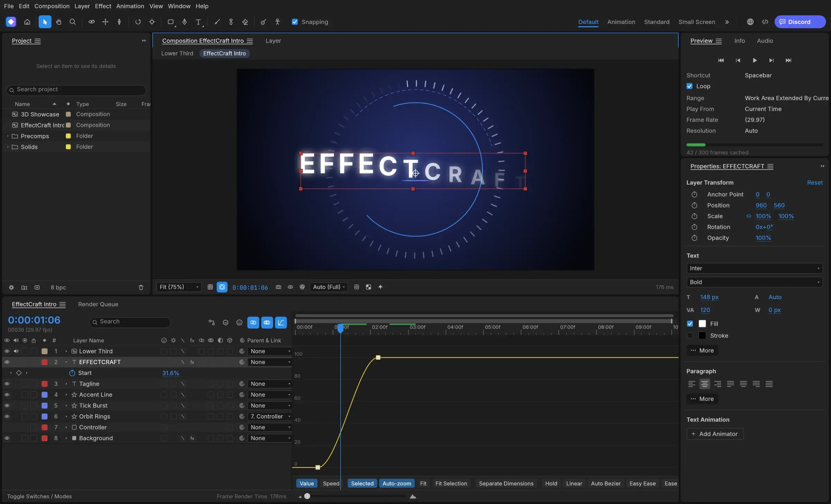Select the Eraser tool

pos(245,22)
